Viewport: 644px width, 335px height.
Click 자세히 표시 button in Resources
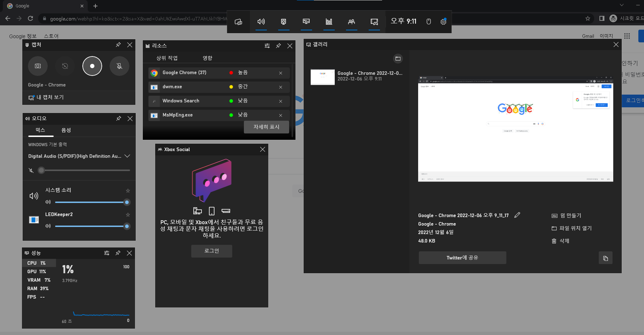coord(267,127)
